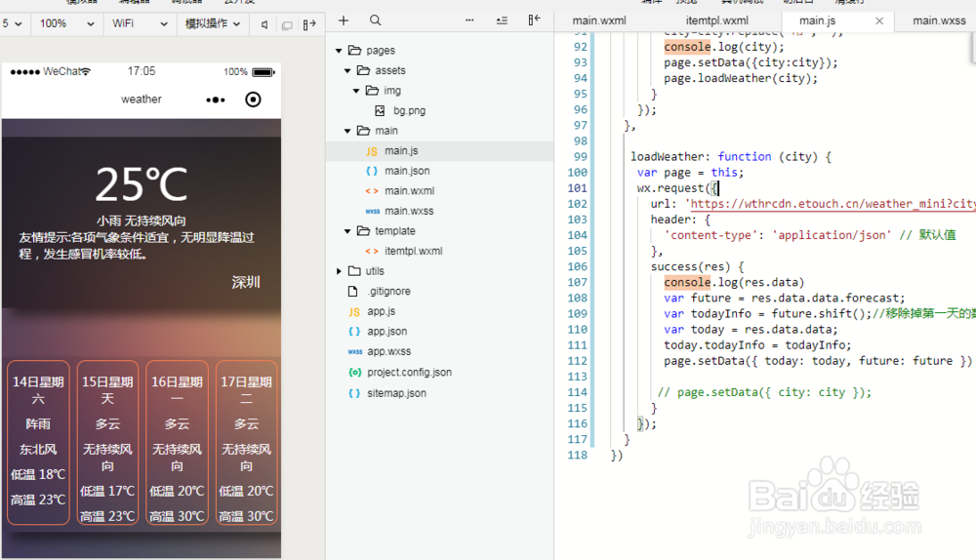Click the 'content-type' header key in code
Viewport: 976px width, 560px height.
(x=711, y=235)
